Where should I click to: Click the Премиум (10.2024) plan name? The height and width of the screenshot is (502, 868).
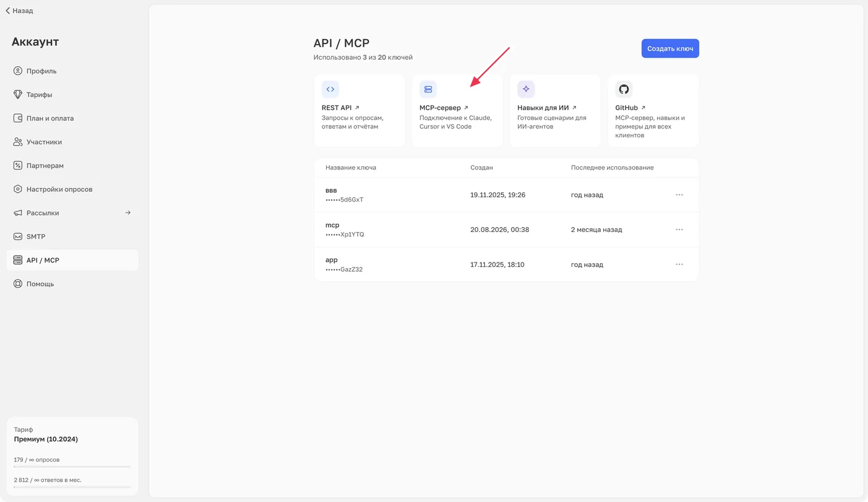point(46,439)
